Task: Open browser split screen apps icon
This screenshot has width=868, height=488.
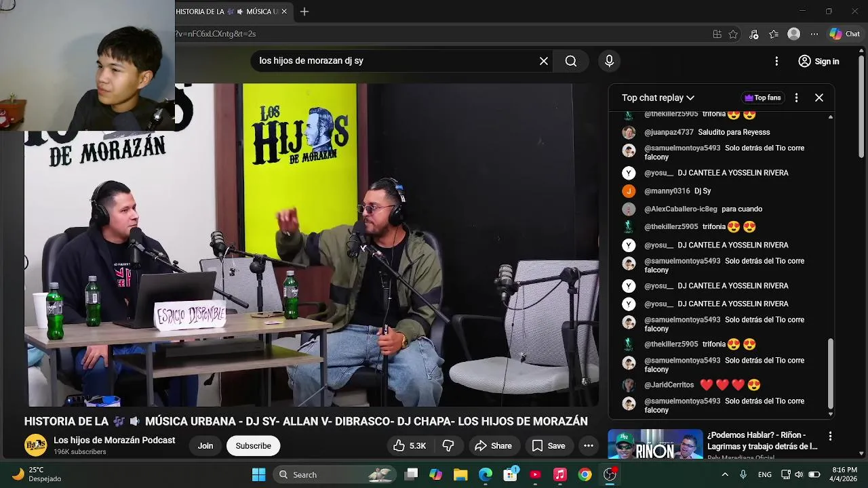Action: [x=717, y=34]
